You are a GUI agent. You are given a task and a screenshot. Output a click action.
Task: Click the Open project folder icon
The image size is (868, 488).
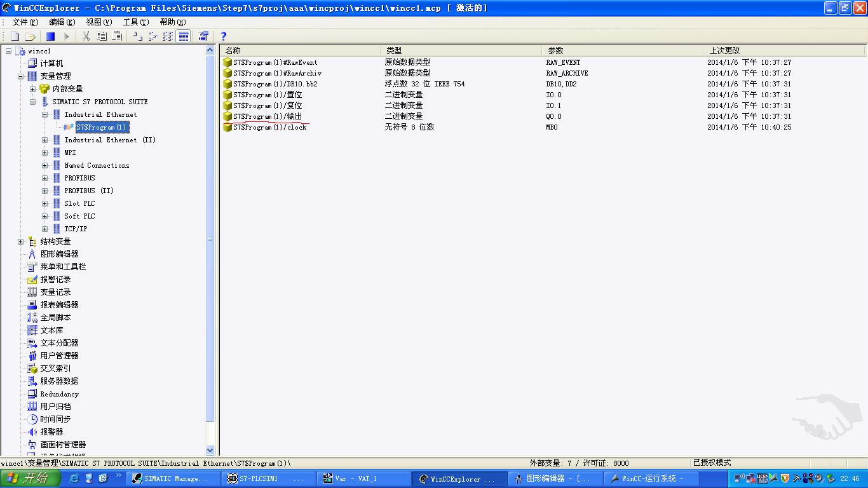pyautogui.click(x=30, y=36)
